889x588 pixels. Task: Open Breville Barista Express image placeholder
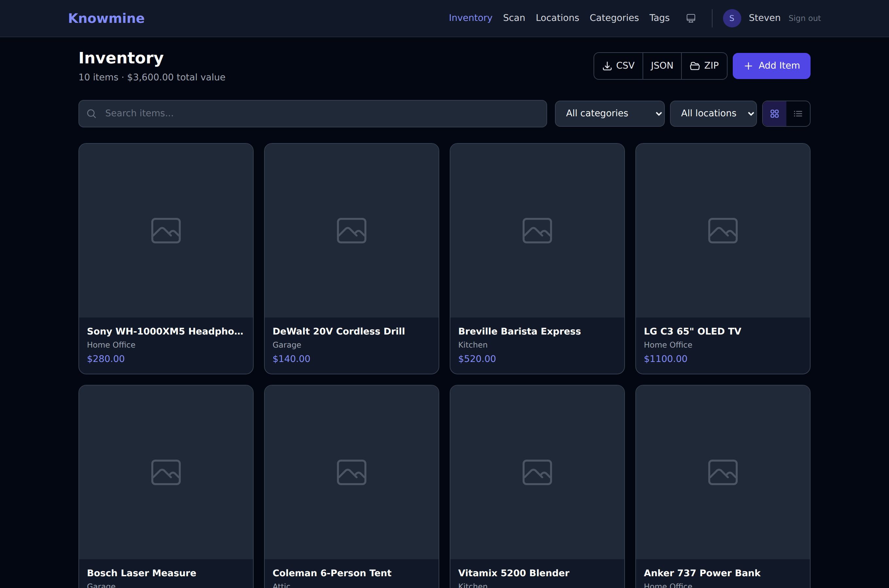tap(537, 231)
